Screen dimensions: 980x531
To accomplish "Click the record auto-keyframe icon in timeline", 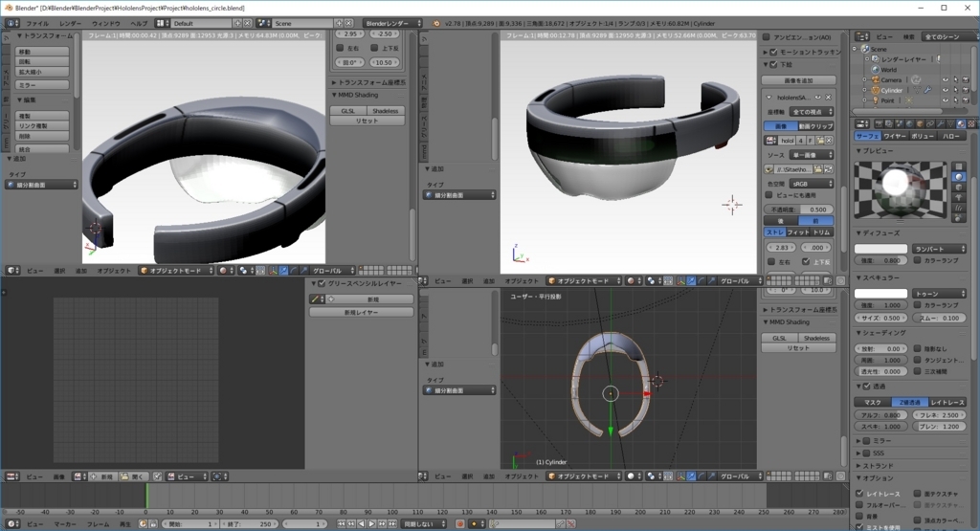I will click(460, 523).
